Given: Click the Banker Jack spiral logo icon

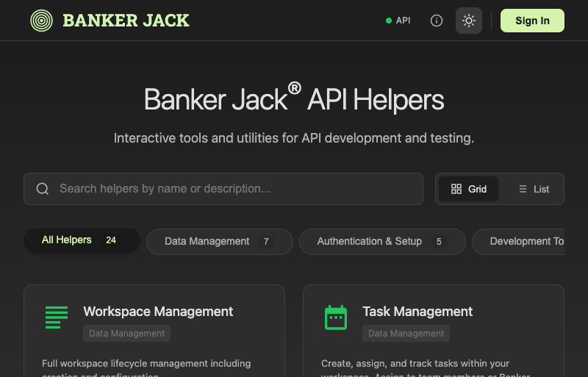Looking at the screenshot, I should pyautogui.click(x=41, y=21).
